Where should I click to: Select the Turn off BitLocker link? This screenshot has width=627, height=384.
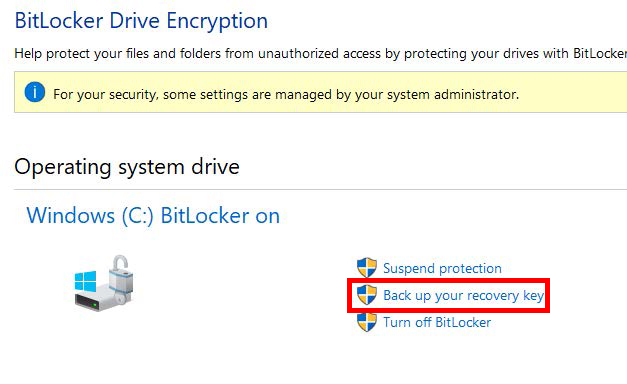[x=437, y=322]
